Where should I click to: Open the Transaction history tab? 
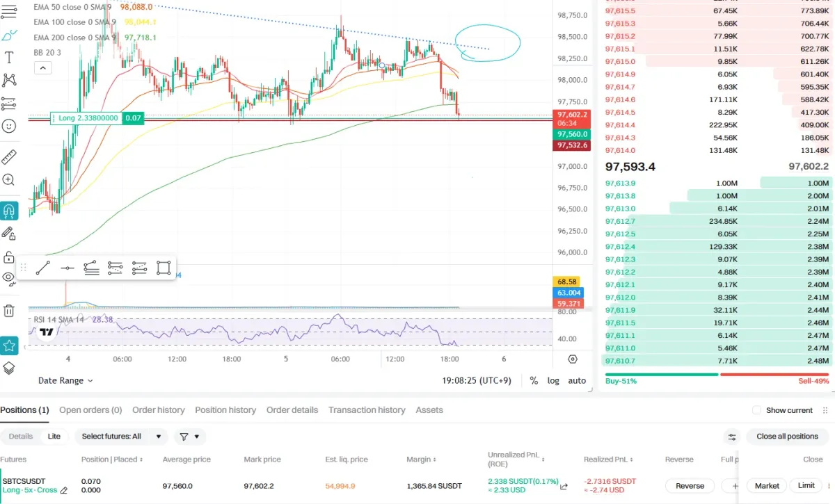367,410
